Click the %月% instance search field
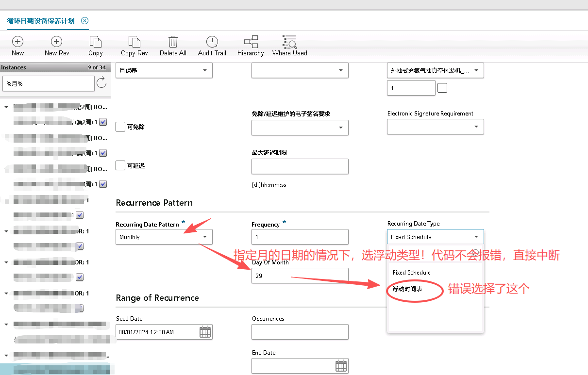Screen dimensions: 588x375 click(x=49, y=83)
